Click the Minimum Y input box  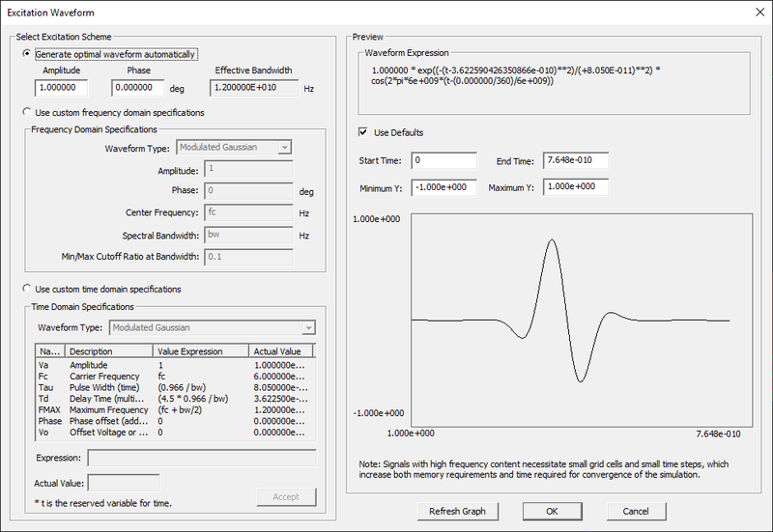point(444,187)
